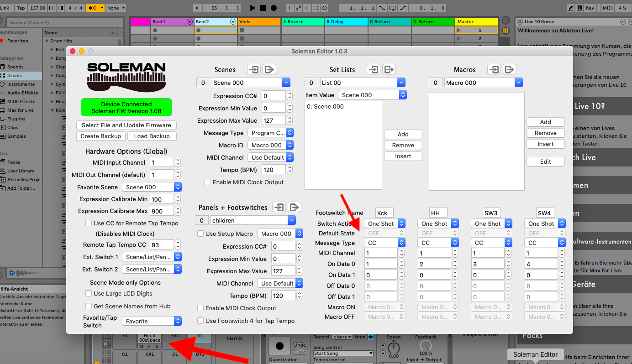Click the Feedback knob in Ableton device
The image size is (632, 364).
425,345
